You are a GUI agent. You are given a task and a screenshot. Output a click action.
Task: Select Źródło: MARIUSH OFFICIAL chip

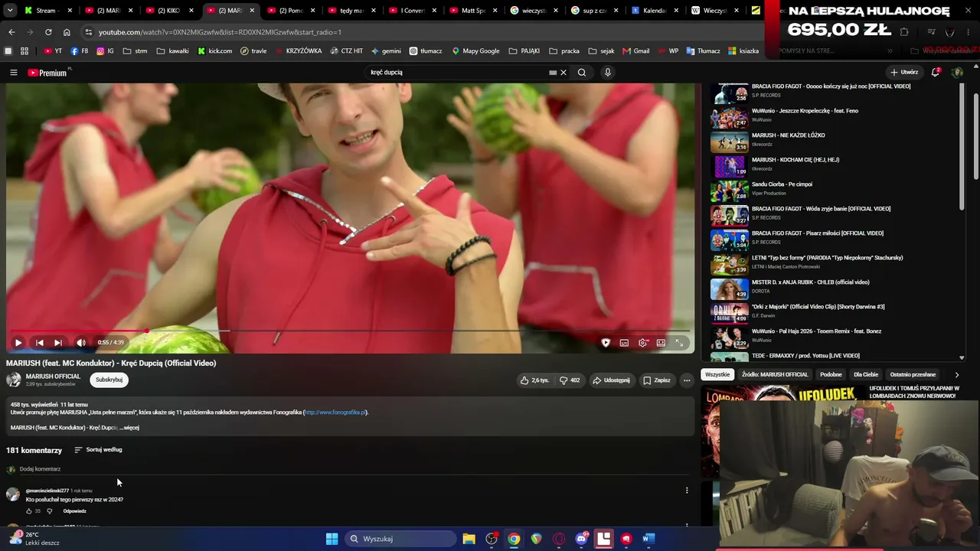775,375
